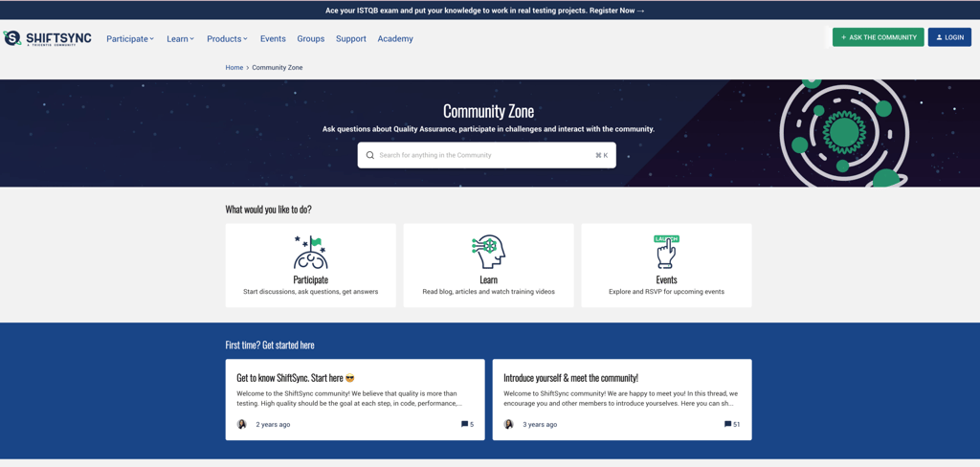
Task: Open the Events nav item
Action: pyautogui.click(x=273, y=39)
